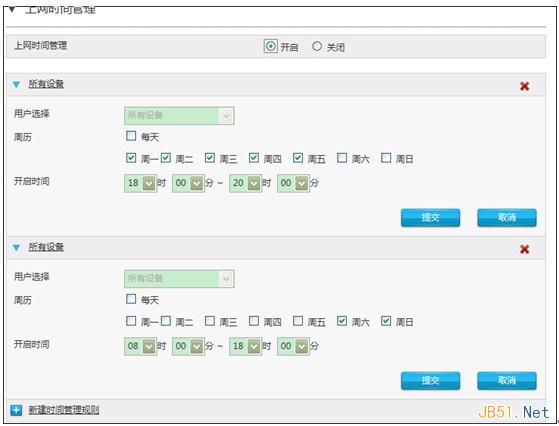Click 取消 button for the second rule
This screenshot has height=426, width=559.
click(507, 381)
